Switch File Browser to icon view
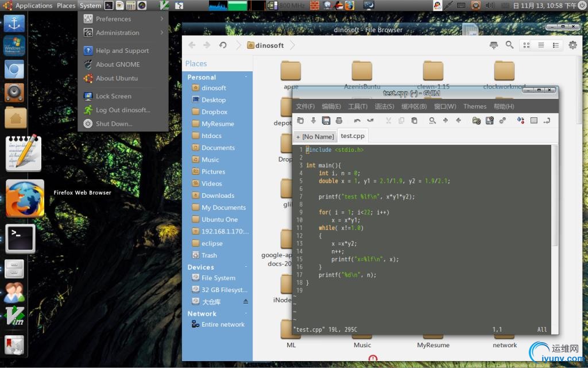This screenshot has height=368, width=588. [526, 45]
